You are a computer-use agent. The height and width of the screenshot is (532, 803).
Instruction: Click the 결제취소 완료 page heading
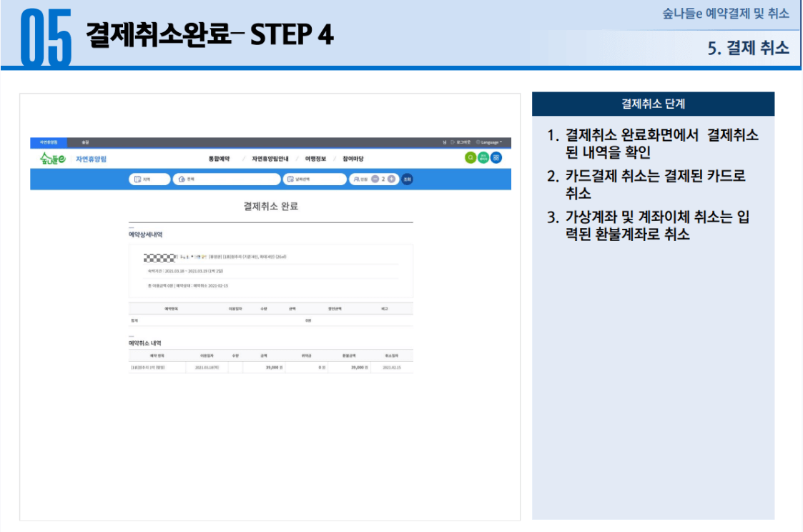270,206
